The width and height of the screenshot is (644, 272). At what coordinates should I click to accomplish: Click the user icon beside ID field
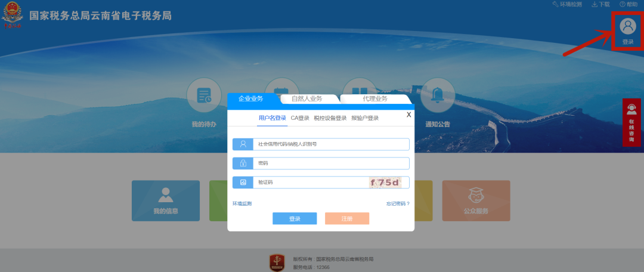(243, 144)
